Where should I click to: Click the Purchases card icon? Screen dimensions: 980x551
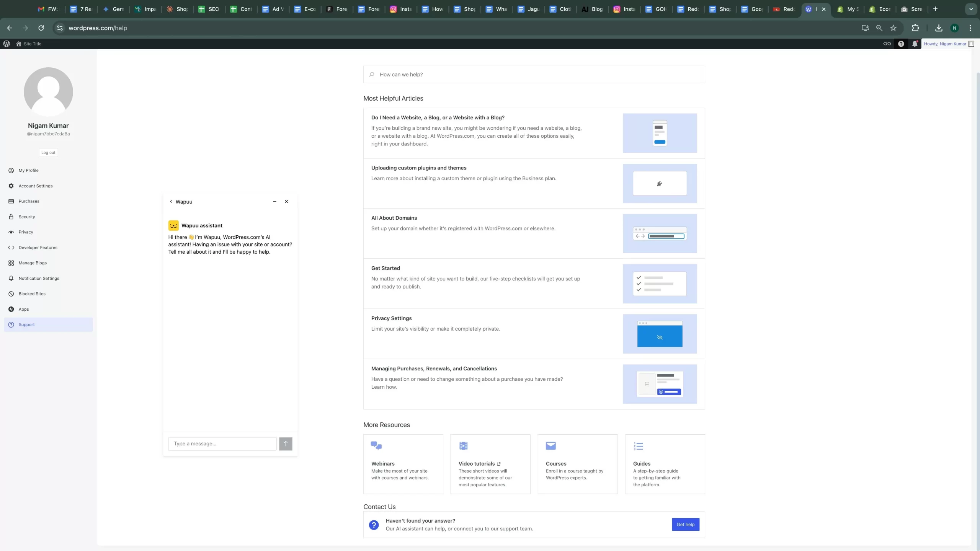11,201
